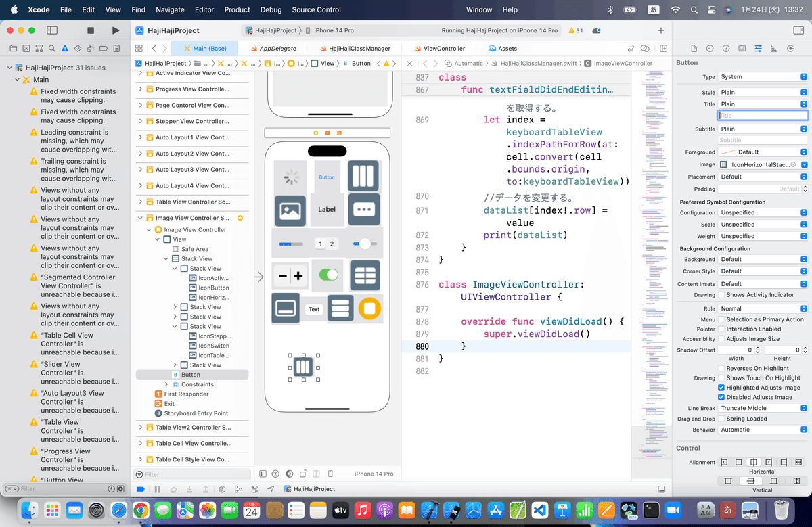Toggle breakpoints activation in debug bar
This screenshot has height=527, width=812.
140,489
